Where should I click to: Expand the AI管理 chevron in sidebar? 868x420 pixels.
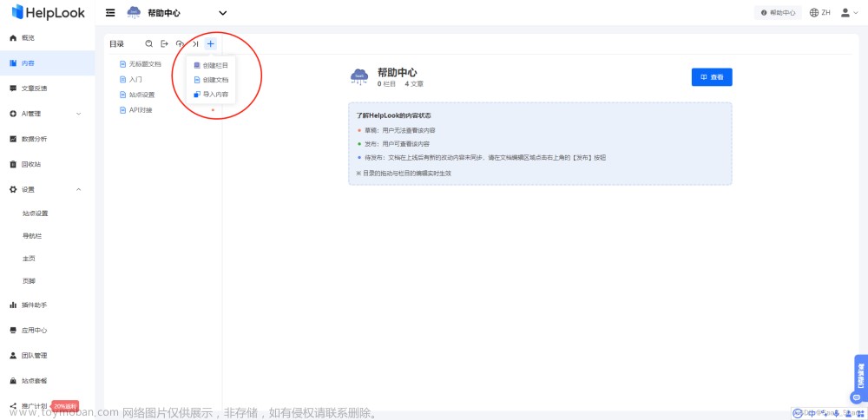(78, 114)
